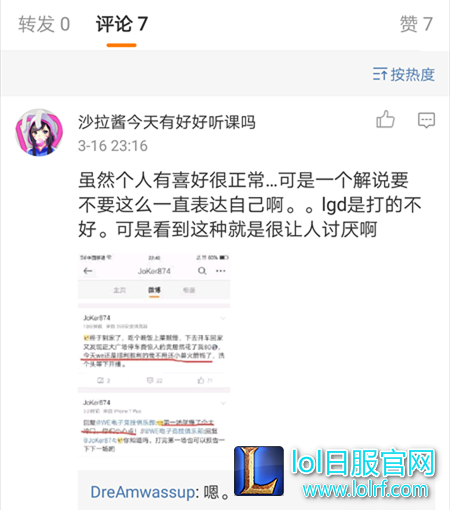This screenshot has height=510, width=450.
Task: Open the 赞 7 likes tab
Action: tap(416, 24)
